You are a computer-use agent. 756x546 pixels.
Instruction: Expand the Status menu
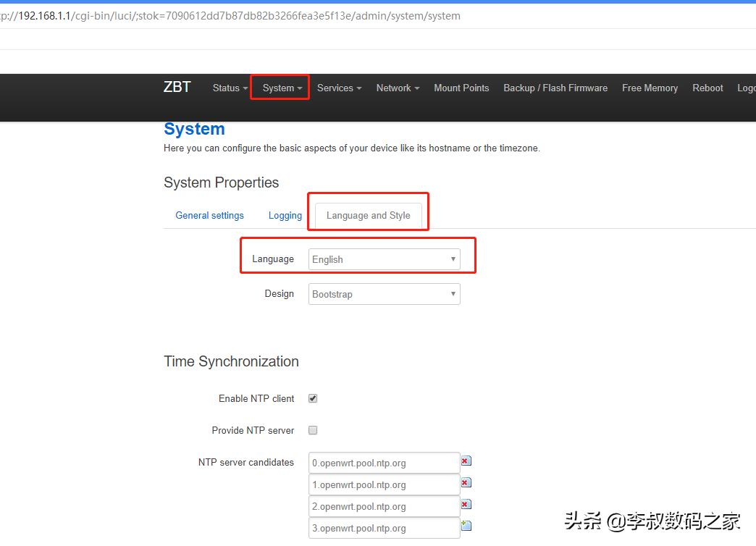[x=230, y=88]
